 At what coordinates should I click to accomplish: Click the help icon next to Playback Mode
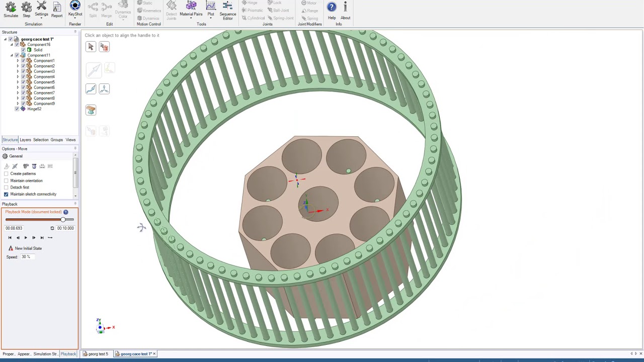tap(65, 212)
